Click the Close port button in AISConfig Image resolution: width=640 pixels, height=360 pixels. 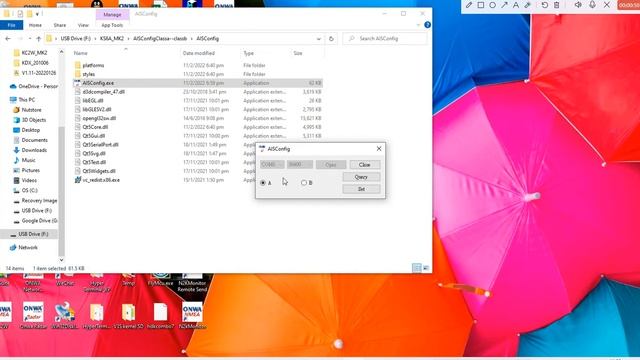pyautogui.click(x=364, y=164)
